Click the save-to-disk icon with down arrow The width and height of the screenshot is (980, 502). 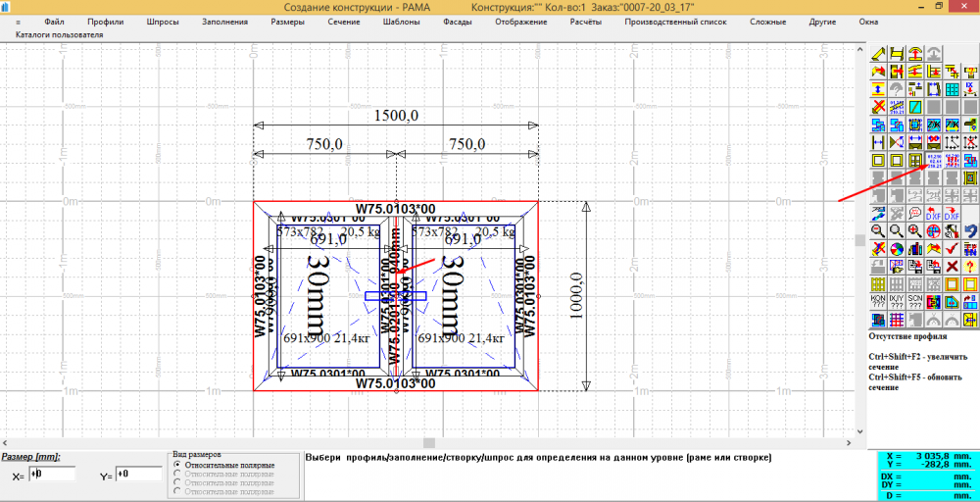point(915,267)
